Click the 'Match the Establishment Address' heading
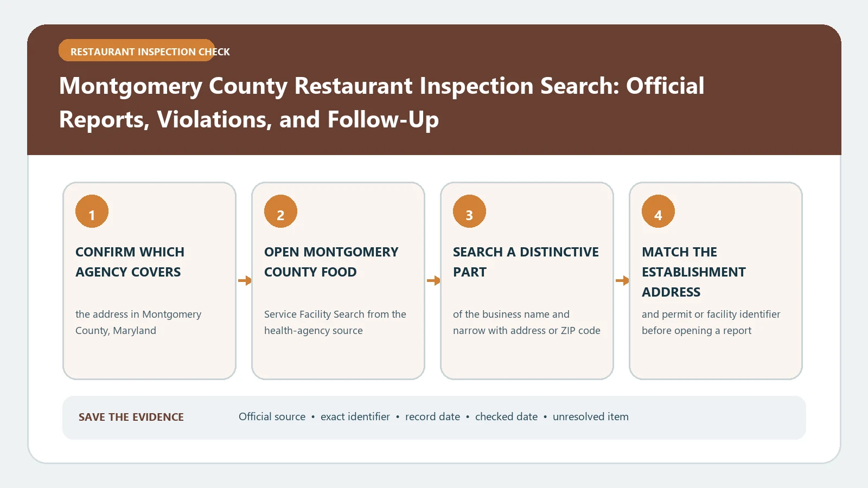 tap(694, 272)
